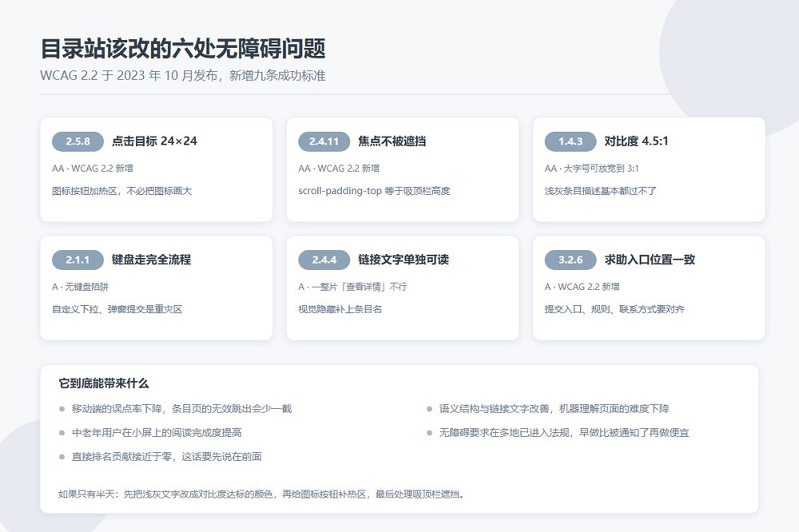Select subtitle WCAG 2.2 于 2023 年 10 月发布

[x=129, y=75]
